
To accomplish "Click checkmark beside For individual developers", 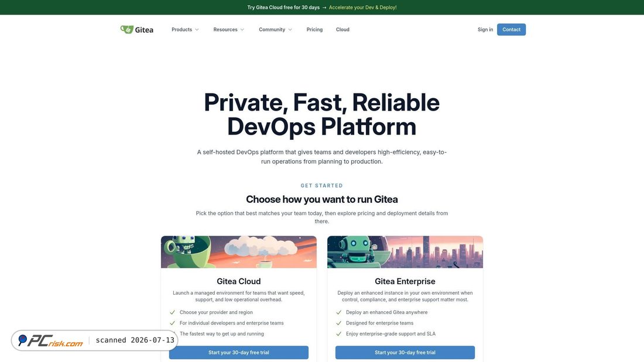I will pyautogui.click(x=173, y=323).
